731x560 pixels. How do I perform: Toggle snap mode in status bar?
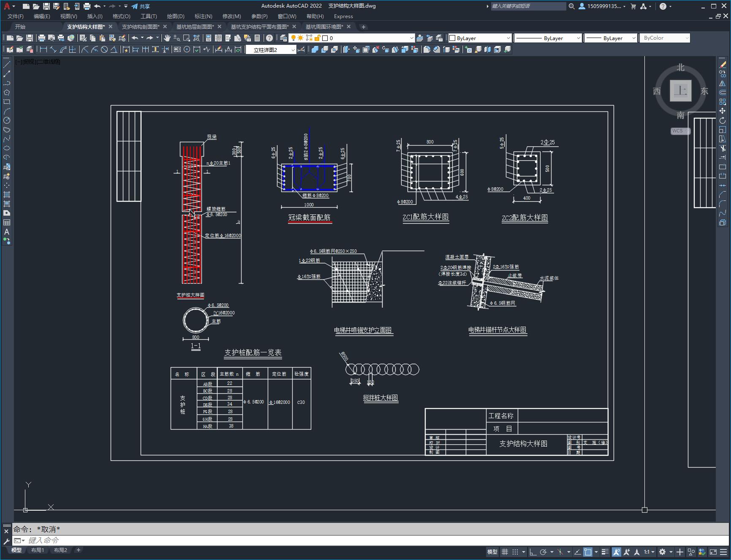coord(515,552)
